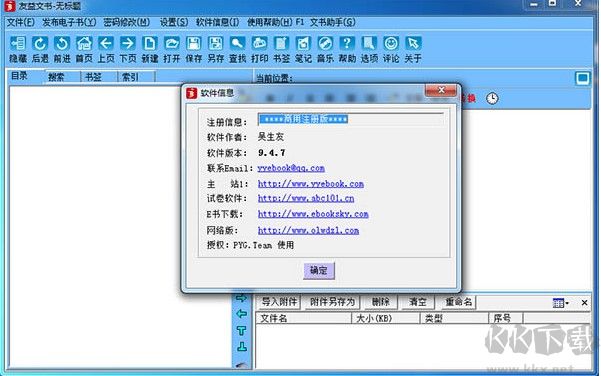Toggle the fullscreen icon beside 当前位置

[582, 79]
